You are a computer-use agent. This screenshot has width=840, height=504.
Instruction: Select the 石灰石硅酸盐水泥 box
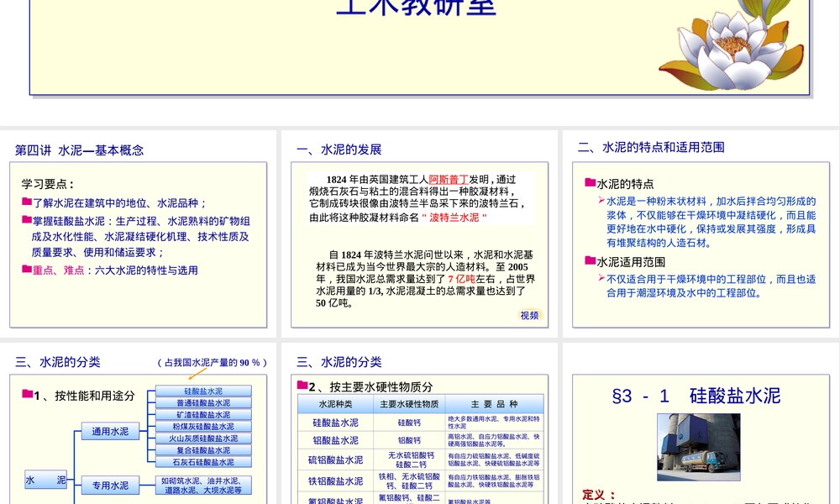203,462
